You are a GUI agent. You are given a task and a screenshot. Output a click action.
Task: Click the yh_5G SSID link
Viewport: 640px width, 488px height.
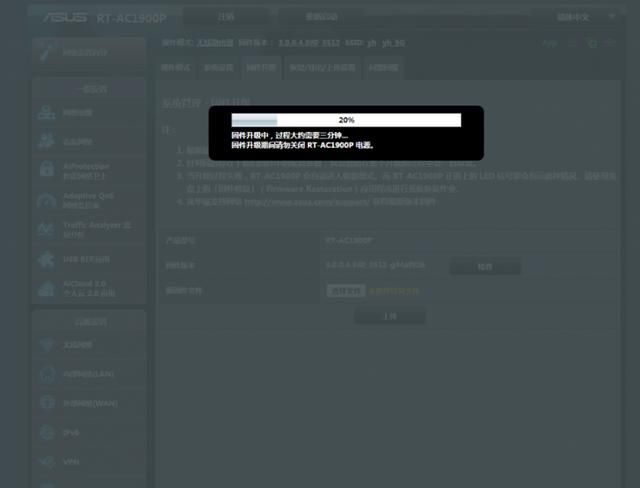393,43
